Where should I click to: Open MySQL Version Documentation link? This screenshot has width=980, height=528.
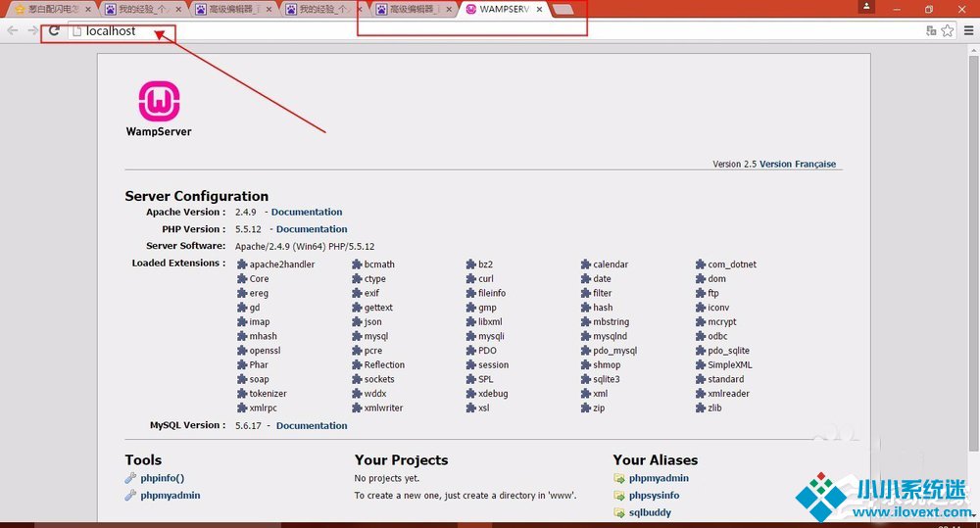pos(312,425)
